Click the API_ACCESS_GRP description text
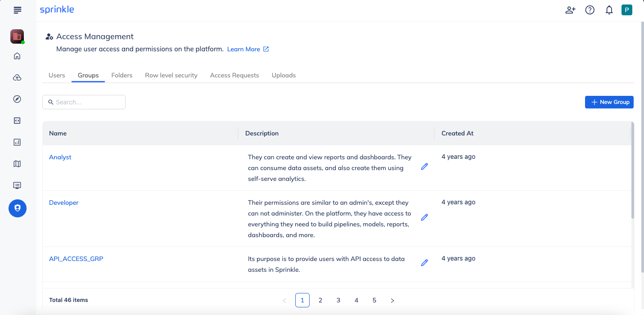The image size is (644, 315). click(x=326, y=265)
